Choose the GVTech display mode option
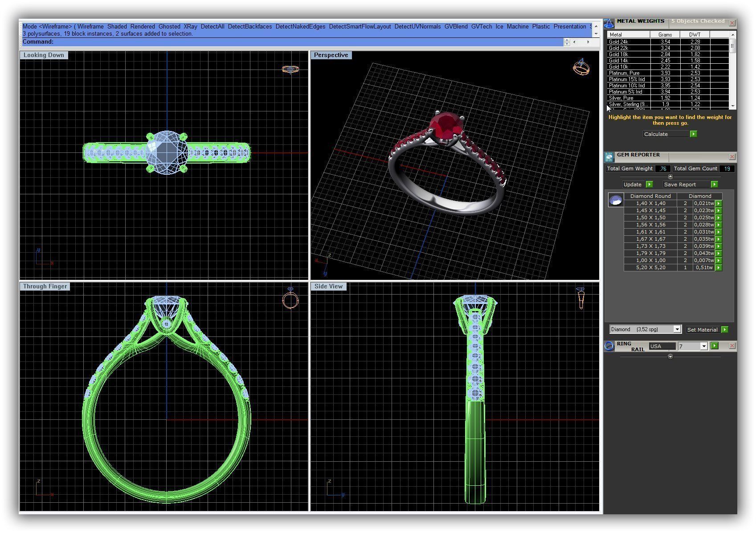 [482, 27]
